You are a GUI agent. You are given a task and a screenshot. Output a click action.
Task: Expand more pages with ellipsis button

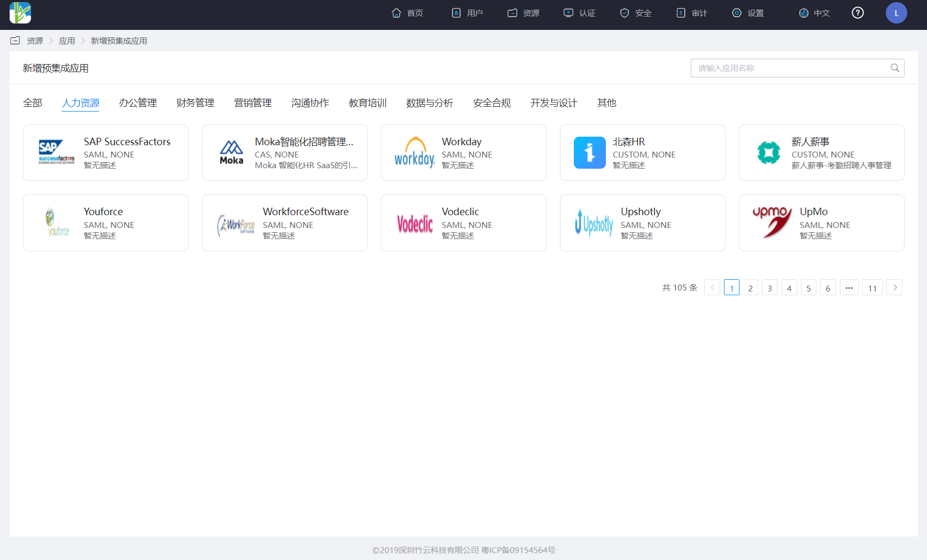tap(849, 287)
